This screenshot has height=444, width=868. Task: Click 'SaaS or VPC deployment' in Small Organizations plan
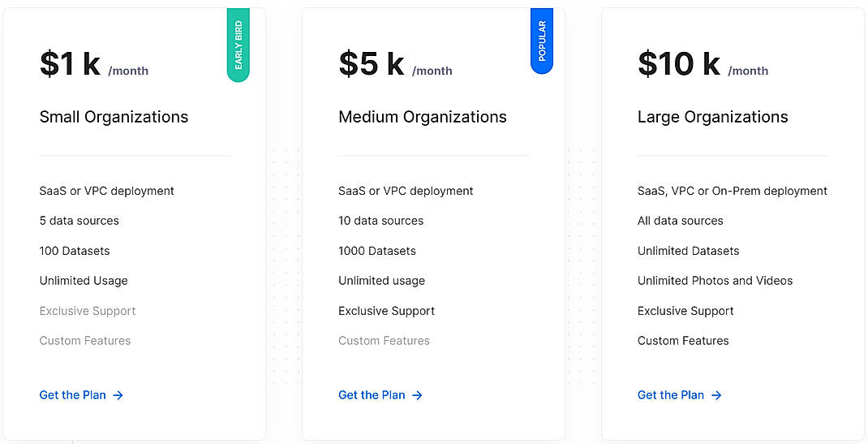pyautogui.click(x=107, y=191)
